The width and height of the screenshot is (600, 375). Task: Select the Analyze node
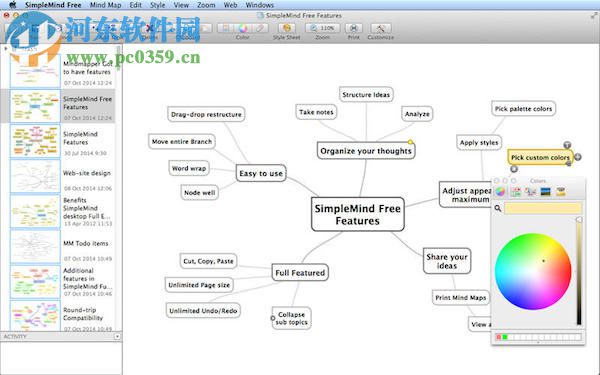pos(417,114)
